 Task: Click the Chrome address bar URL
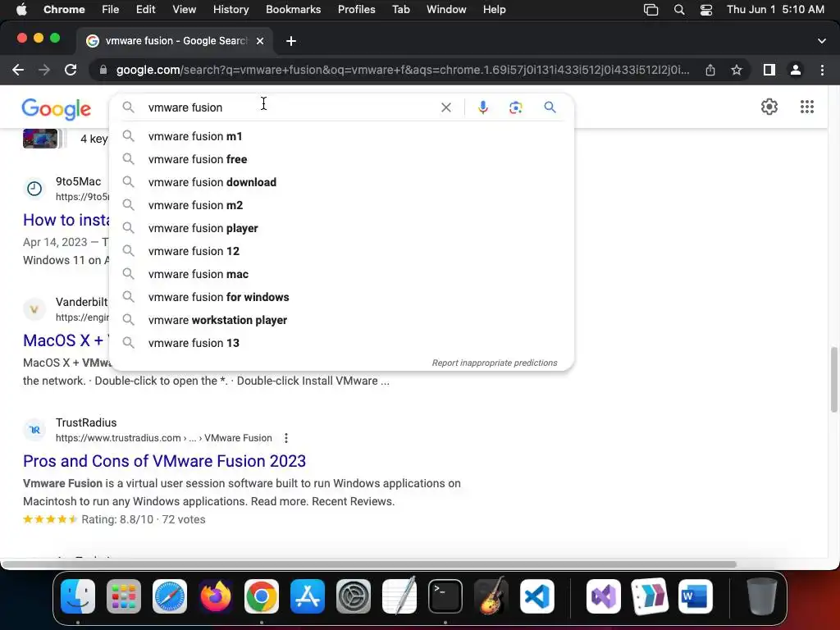(x=402, y=70)
